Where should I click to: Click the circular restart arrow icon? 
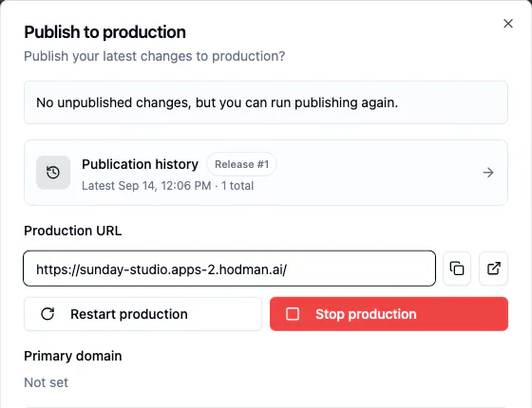(47, 314)
